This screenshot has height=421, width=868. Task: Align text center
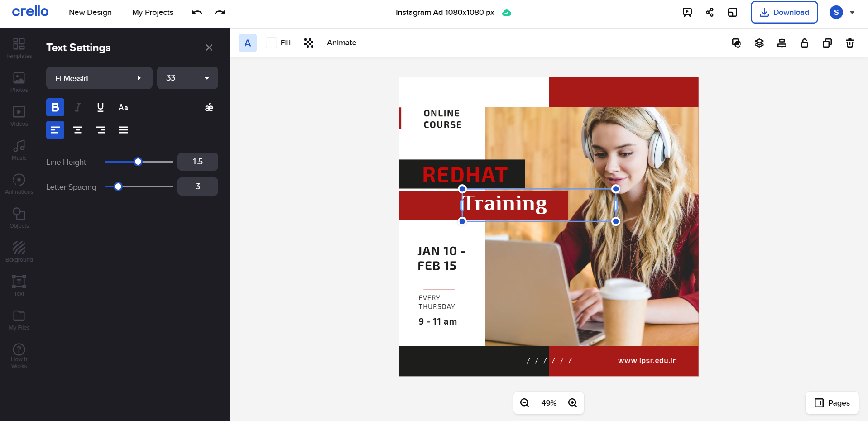point(78,130)
